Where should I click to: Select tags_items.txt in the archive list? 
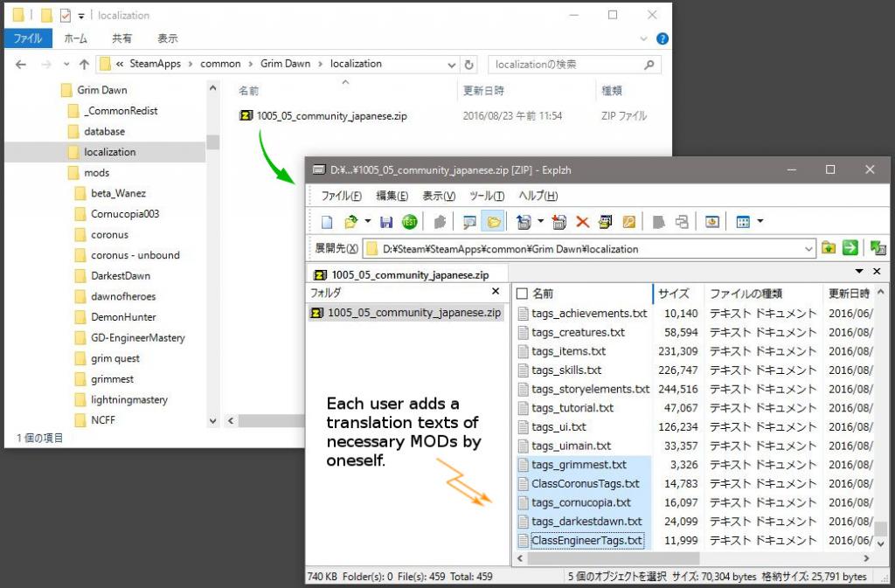(568, 351)
